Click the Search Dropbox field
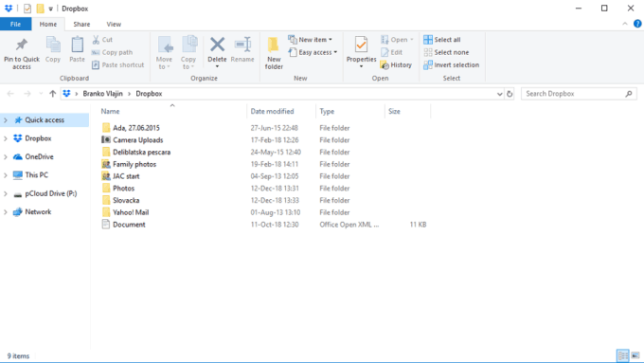Image resolution: width=644 pixels, height=363 pixels. (579, 94)
